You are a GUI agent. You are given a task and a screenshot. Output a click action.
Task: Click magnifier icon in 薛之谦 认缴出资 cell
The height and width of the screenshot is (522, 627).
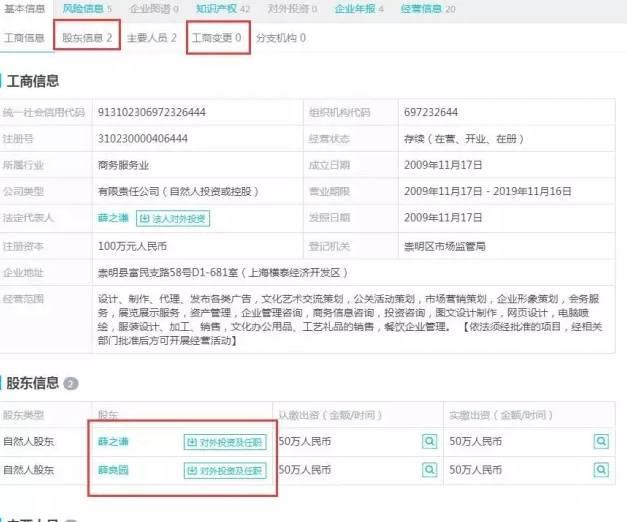click(429, 441)
